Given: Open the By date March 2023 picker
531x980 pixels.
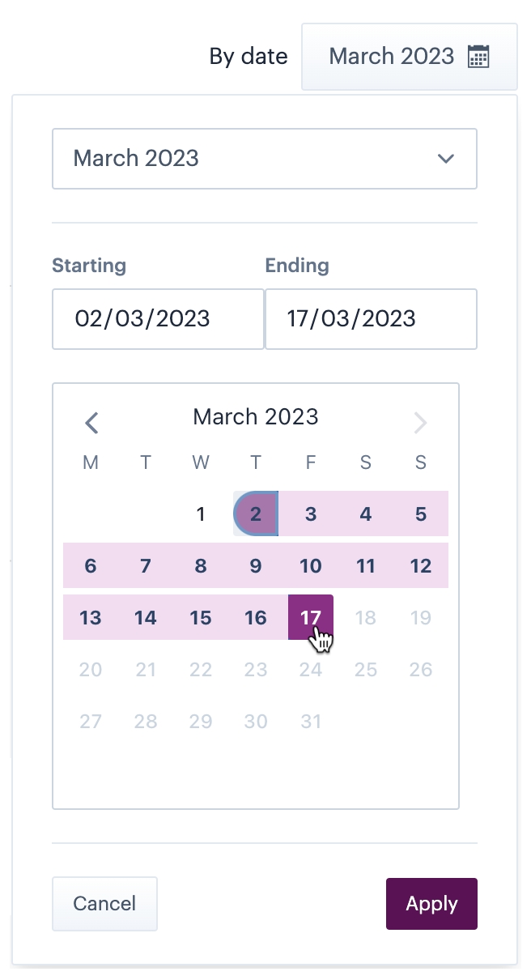Looking at the screenshot, I should [x=392, y=57].
